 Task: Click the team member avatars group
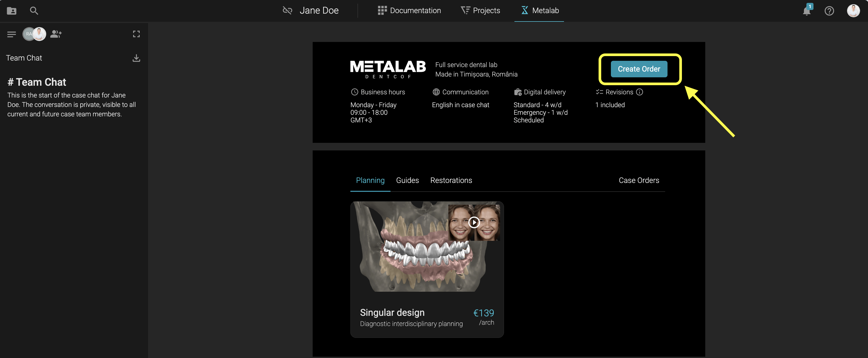34,34
